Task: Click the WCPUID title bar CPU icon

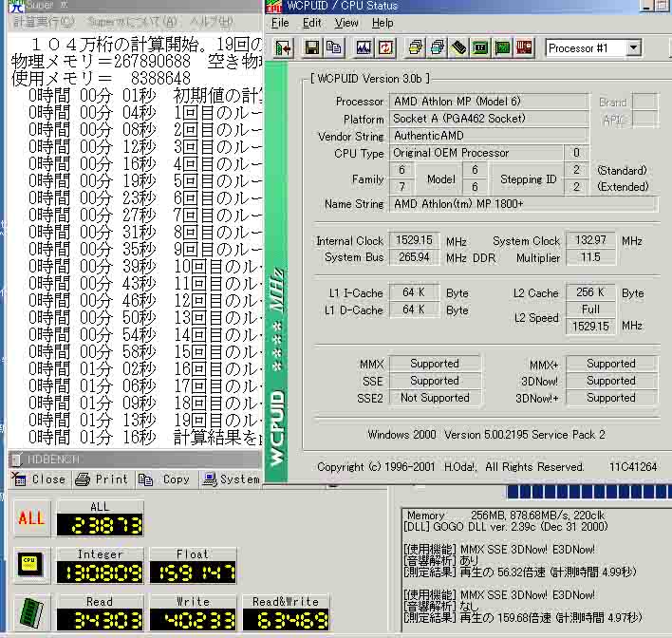Action: [x=274, y=6]
